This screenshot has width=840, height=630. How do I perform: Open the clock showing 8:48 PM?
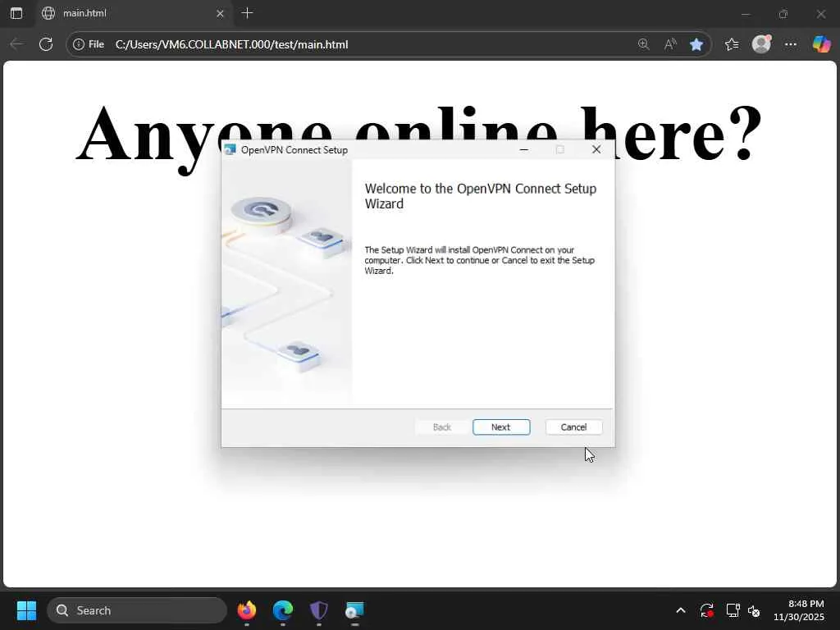point(799,610)
